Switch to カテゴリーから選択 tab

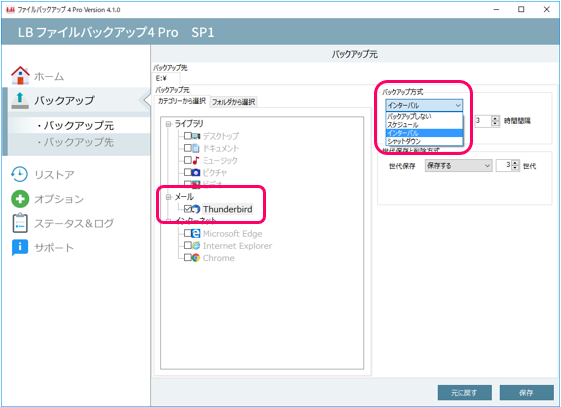[182, 101]
